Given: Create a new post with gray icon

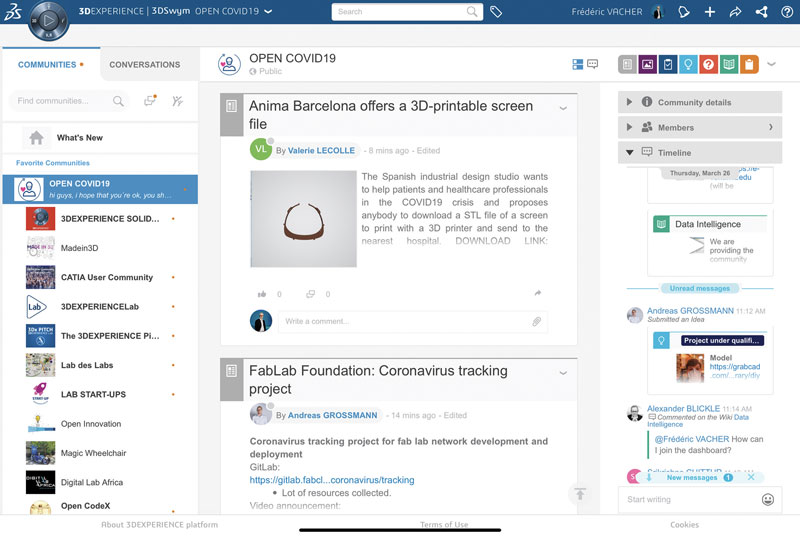Looking at the screenshot, I should (627, 64).
